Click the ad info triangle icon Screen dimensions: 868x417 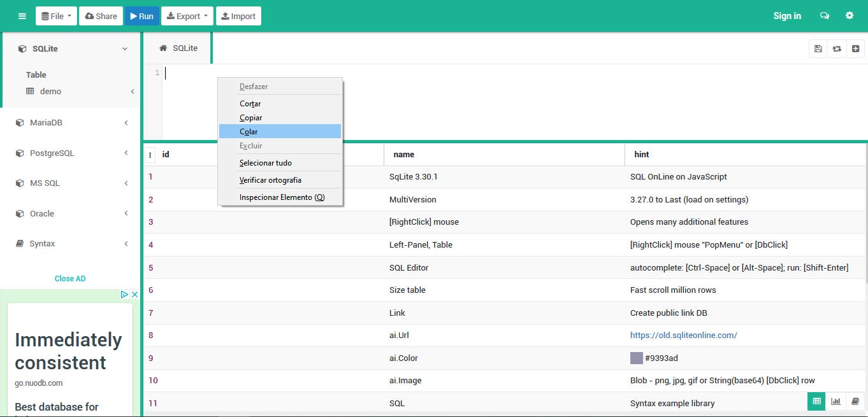[x=125, y=294]
